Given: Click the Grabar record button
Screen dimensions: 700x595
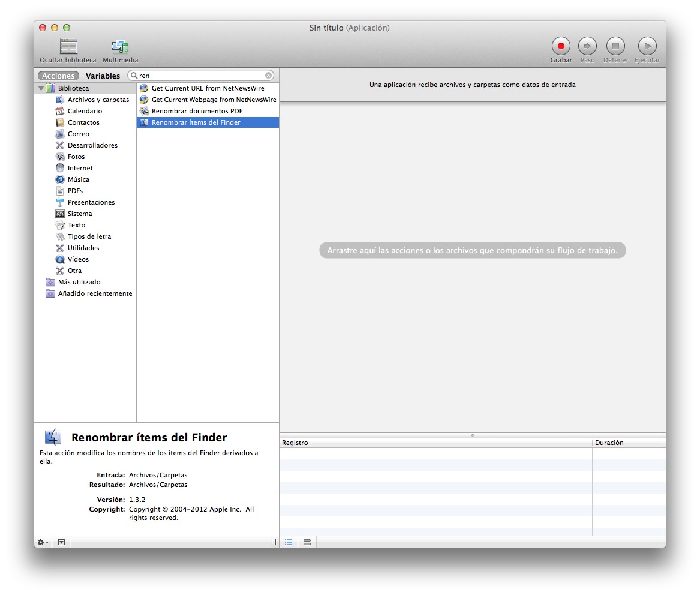Looking at the screenshot, I should coord(561,46).
